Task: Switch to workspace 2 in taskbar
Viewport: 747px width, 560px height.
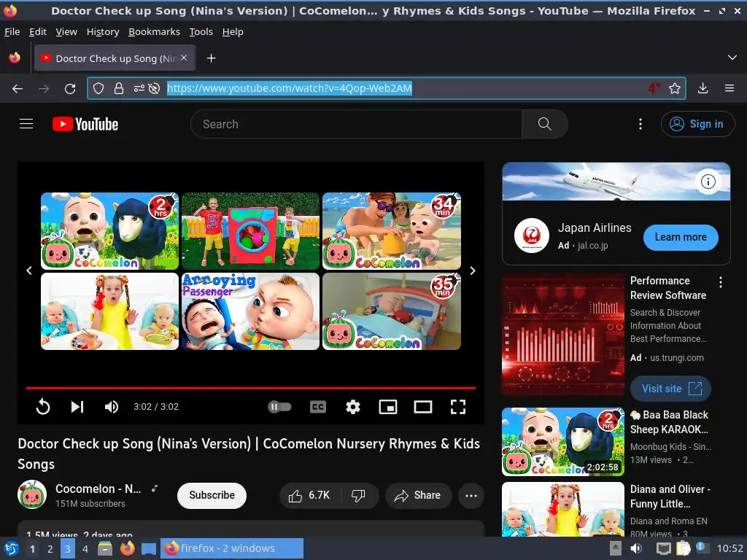Action: [50, 549]
